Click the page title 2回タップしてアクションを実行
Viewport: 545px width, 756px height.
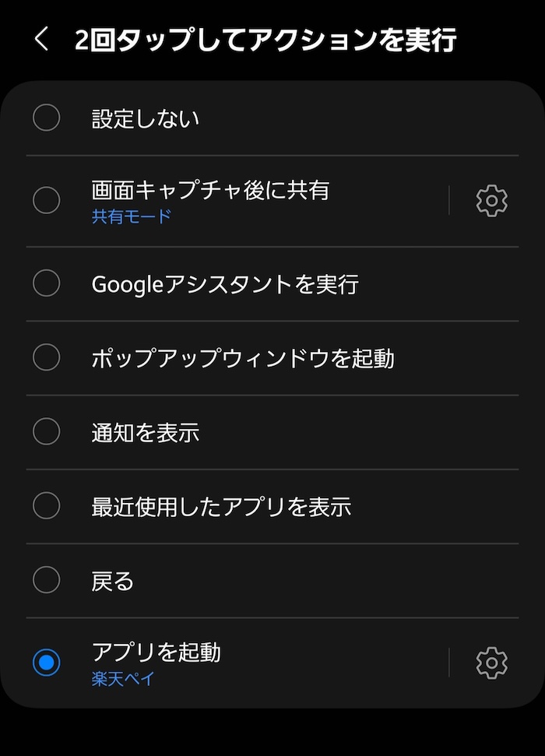[x=265, y=40]
